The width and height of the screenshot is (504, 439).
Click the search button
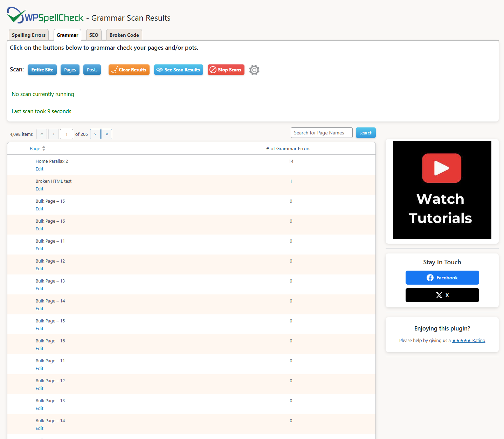point(366,133)
